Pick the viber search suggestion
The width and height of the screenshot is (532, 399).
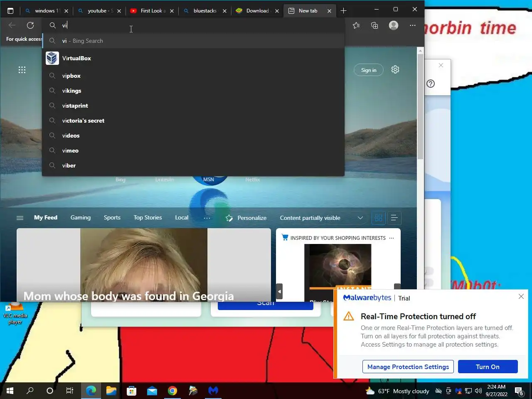coord(193,165)
